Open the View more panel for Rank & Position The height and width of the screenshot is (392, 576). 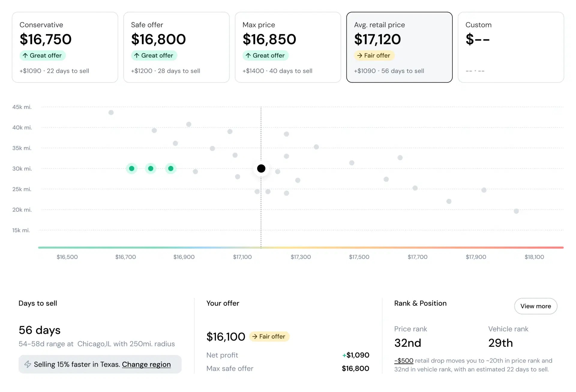pyautogui.click(x=536, y=306)
